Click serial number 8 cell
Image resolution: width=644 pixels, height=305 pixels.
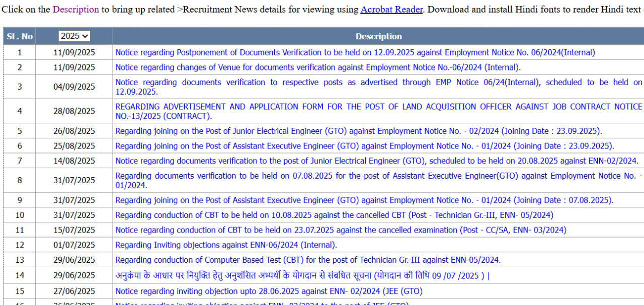20,181
